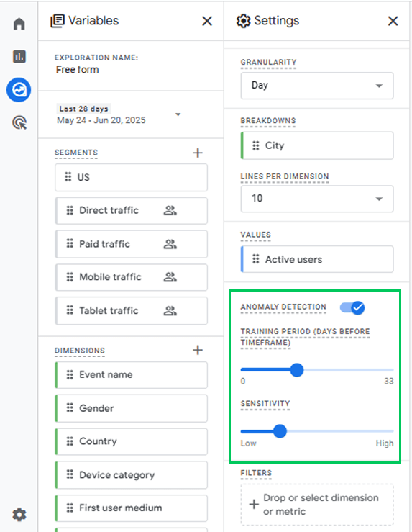Open the Last 28 days date picker
Viewport: 412px width, 532px height.
click(119, 114)
